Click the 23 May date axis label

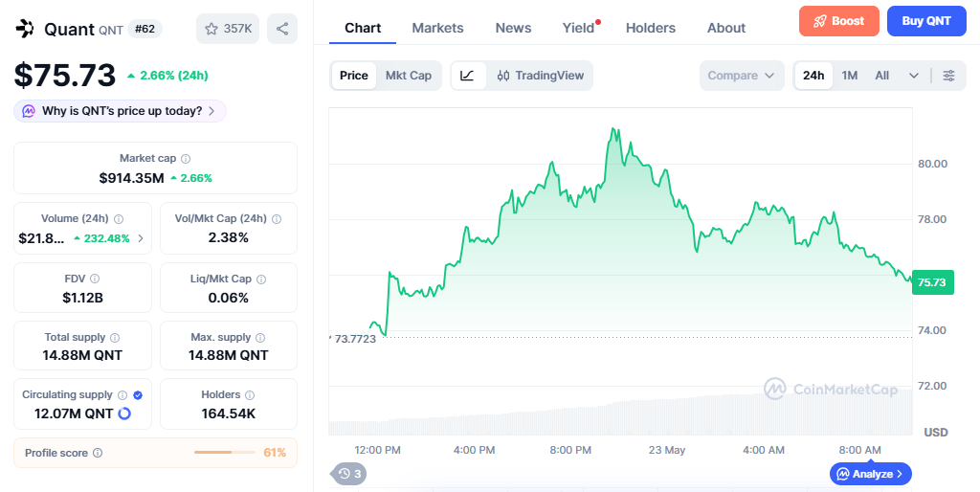667,450
